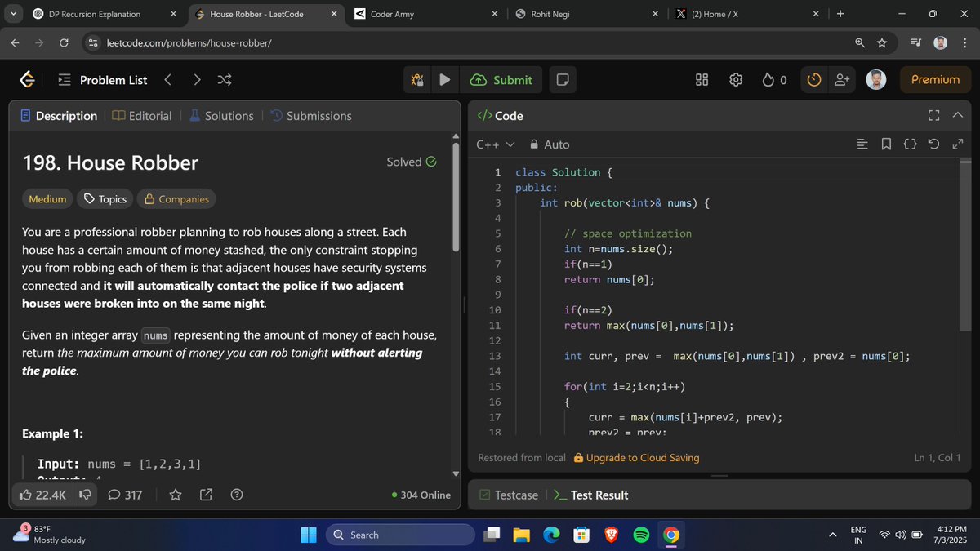The height and width of the screenshot is (551, 980).
Task: Switch to the Description tab
Action: 58,116
